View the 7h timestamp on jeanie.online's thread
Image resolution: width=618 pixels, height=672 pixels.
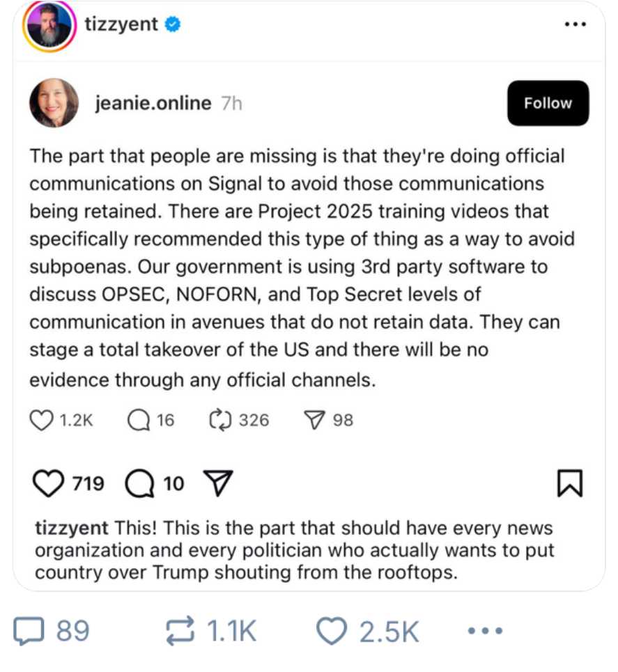231,103
